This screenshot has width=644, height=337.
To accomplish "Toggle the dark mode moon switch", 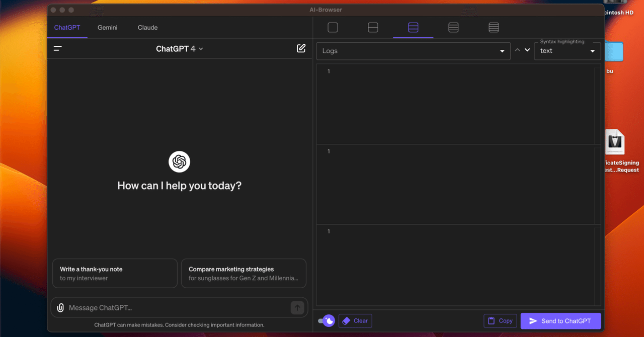I will pyautogui.click(x=327, y=321).
